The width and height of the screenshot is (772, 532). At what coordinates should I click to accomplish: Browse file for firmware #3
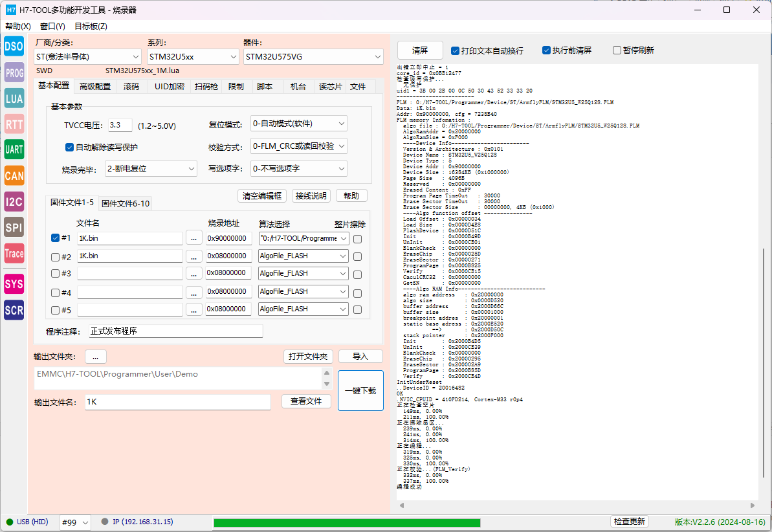click(x=194, y=273)
